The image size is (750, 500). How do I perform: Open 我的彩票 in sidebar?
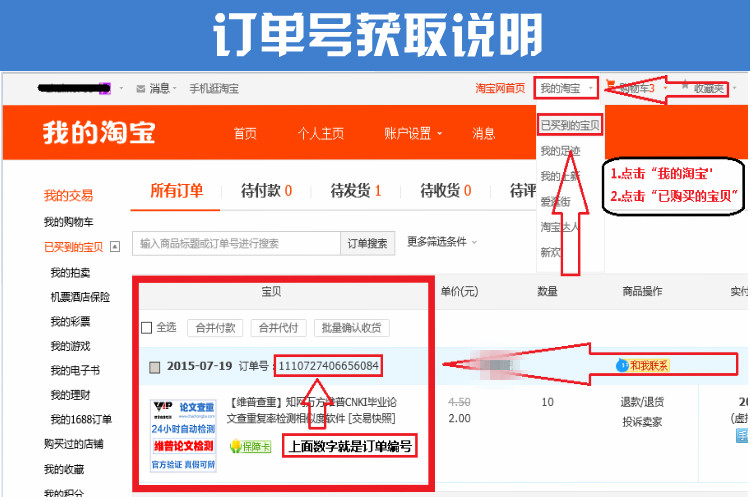[70, 322]
